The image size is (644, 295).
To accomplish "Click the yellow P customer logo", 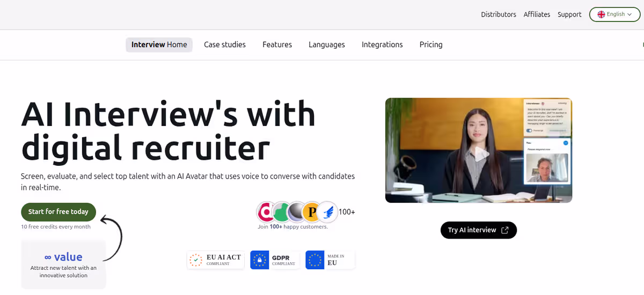I will pos(312,212).
